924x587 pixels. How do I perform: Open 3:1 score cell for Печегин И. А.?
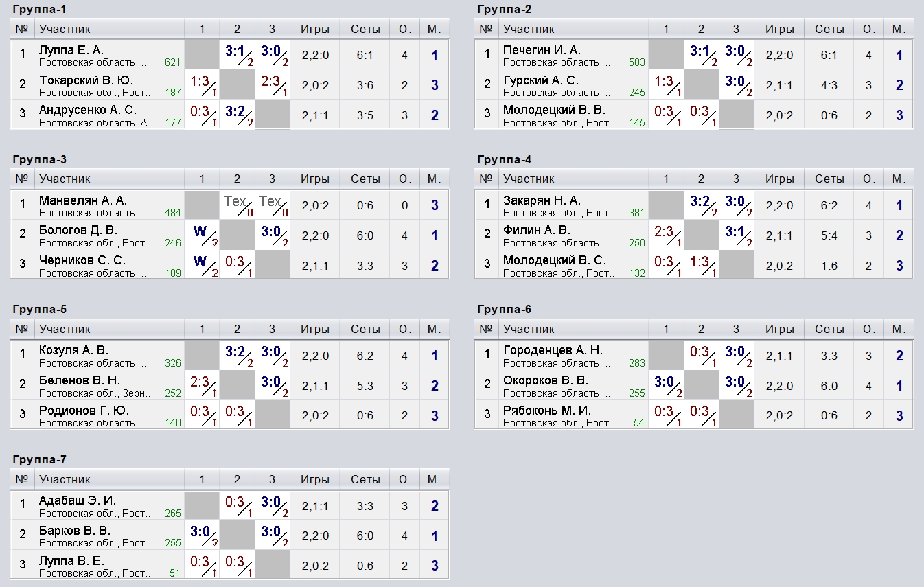702,55
